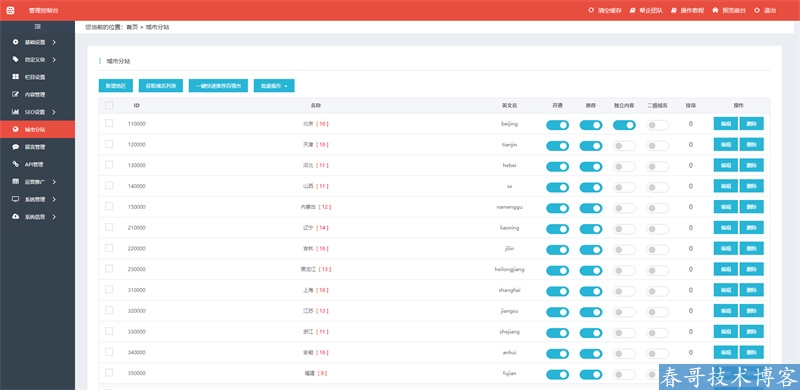Viewport: 800px width, 390px height.
Task: Click the monitor icon for 系统管理
Action: pyautogui.click(x=15, y=199)
